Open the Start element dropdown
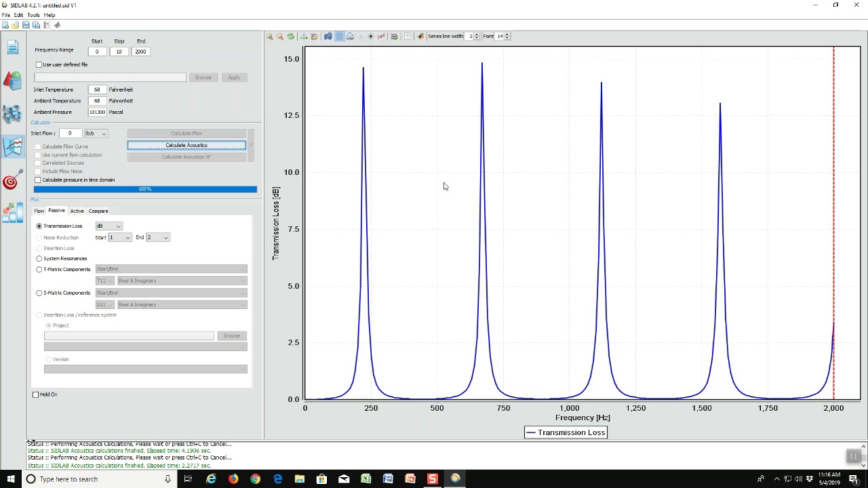Screen dimensions: 868x488 (x=119, y=237)
